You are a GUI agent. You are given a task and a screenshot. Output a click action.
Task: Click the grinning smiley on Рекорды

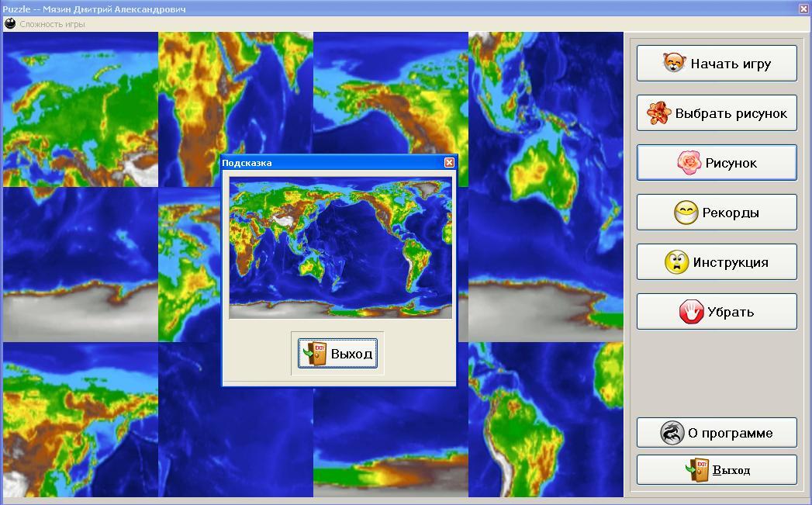[686, 213]
